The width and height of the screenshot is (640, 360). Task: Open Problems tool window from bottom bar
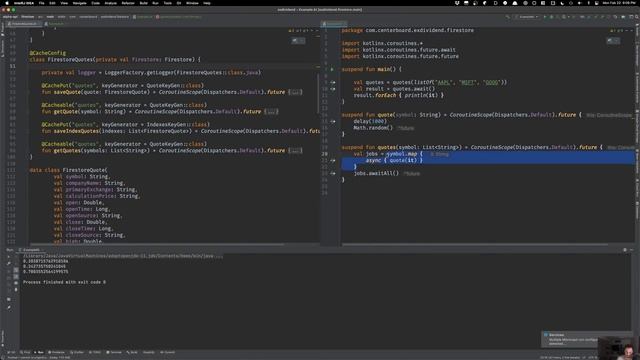(57, 352)
